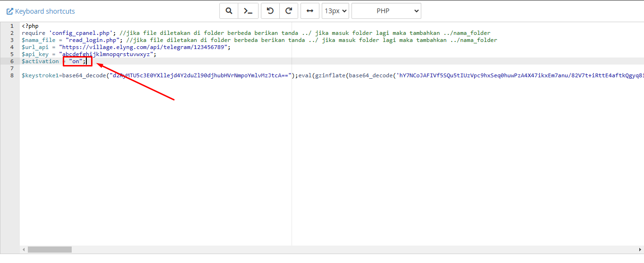The height and width of the screenshot is (263, 644).
Task: Click line number 4 in the gutter
Action: tap(12, 47)
